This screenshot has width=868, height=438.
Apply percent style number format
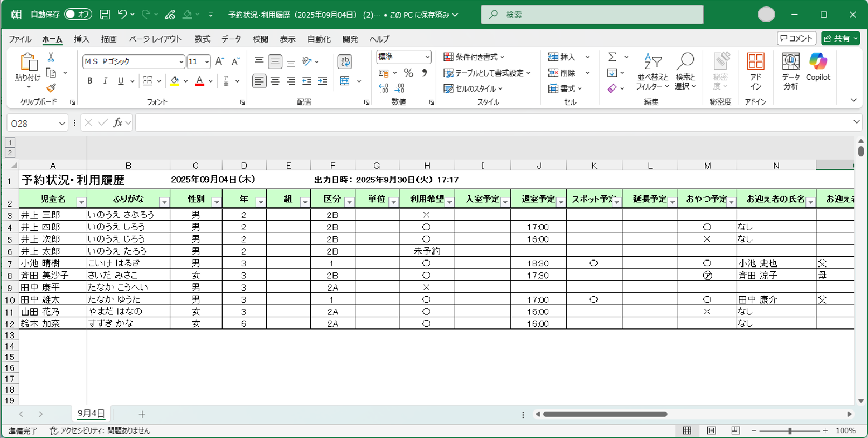(x=408, y=73)
